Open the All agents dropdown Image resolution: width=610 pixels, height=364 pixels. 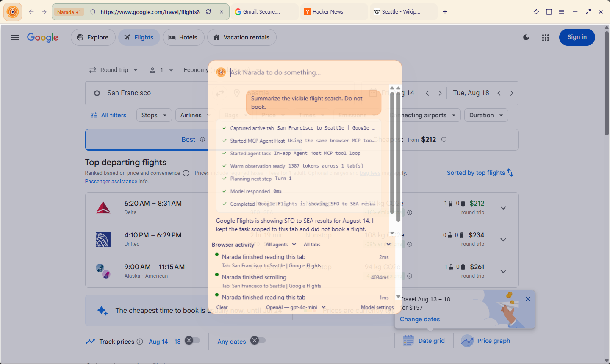tap(281, 245)
